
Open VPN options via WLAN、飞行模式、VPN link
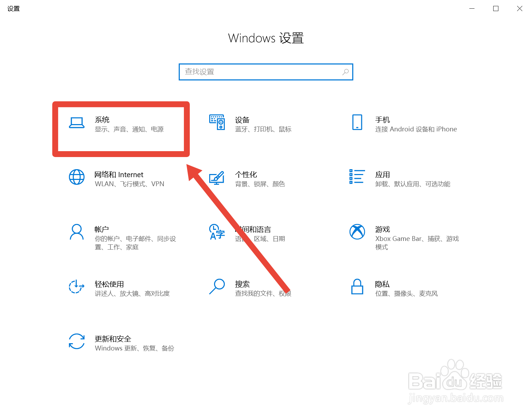[129, 184]
